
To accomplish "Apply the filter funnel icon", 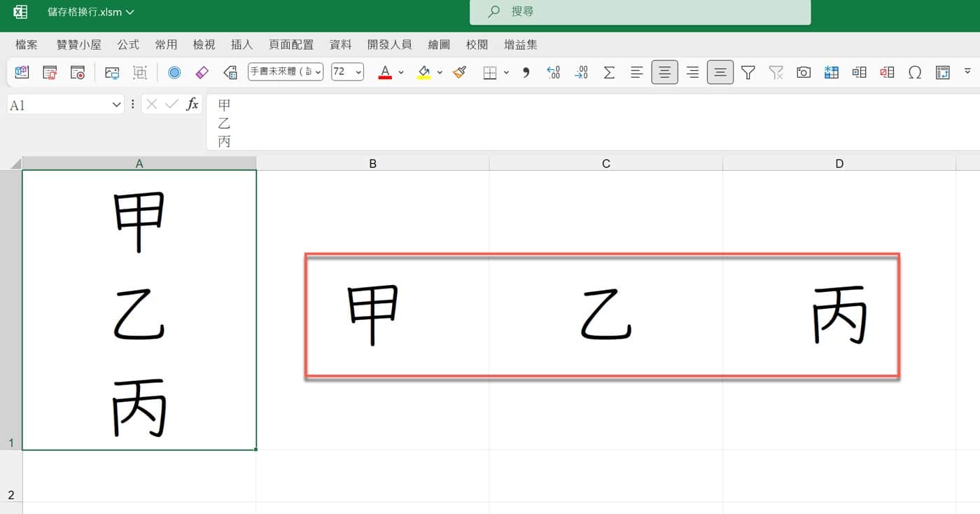I will tap(748, 72).
